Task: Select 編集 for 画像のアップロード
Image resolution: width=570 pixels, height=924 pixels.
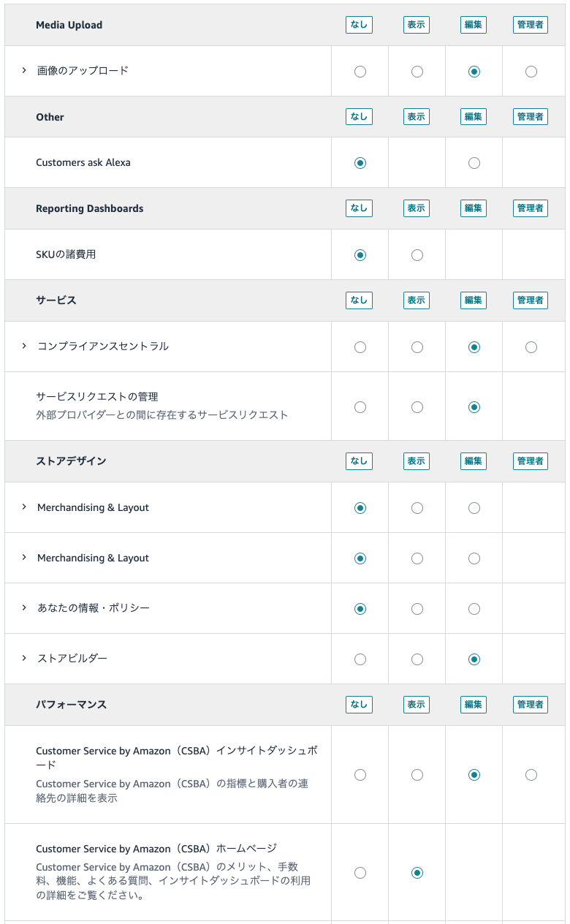Action: [x=474, y=72]
